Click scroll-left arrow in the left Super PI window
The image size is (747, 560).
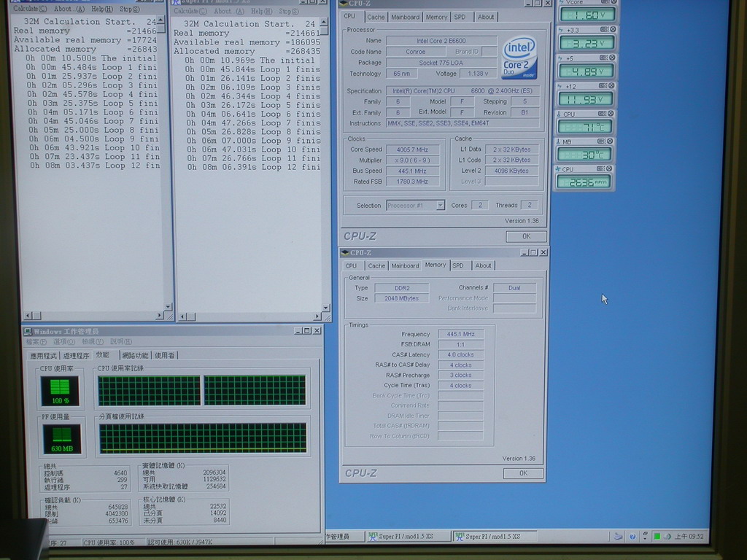[x=27, y=316]
